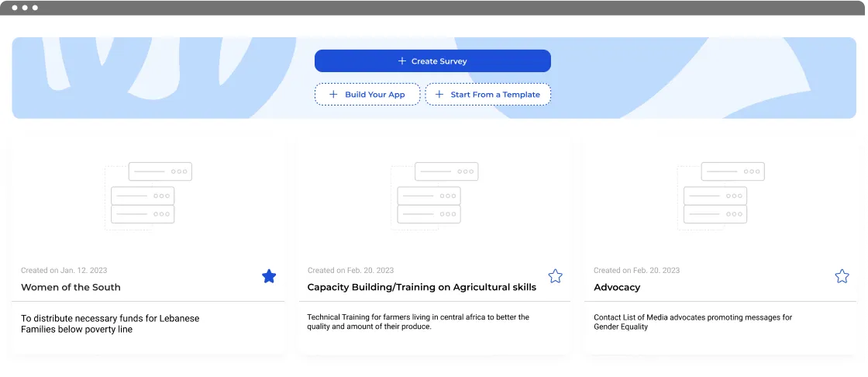The image size is (868, 377).
Task: Select Contact List of Media advocates description
Action: (693, 322)
